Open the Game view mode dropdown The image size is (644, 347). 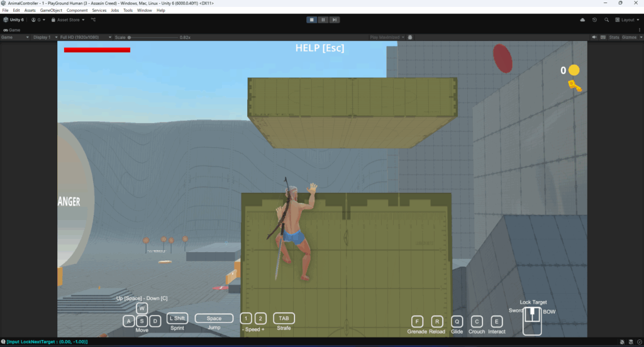coord(15,37)
